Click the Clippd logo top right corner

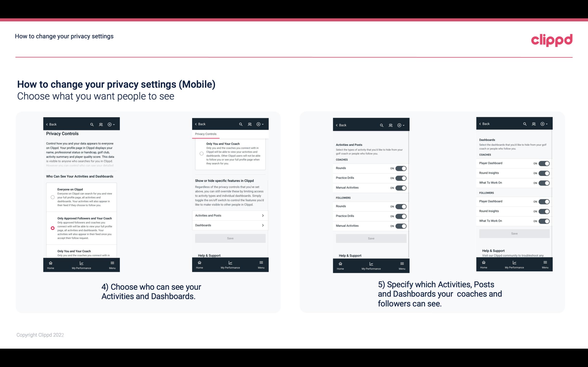[552, 39]
